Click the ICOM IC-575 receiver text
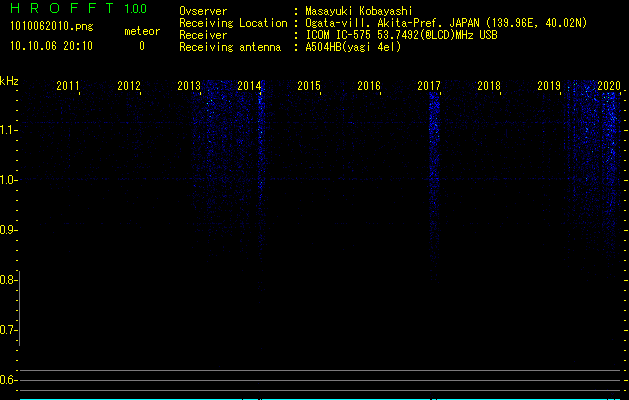Viewport: 629px width, 400px height. click(401, 35)
